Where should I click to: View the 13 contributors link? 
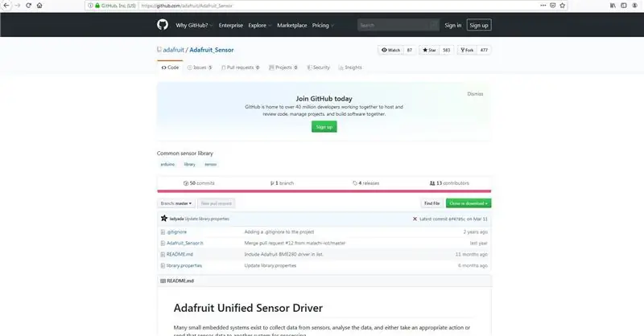[449, 183]
